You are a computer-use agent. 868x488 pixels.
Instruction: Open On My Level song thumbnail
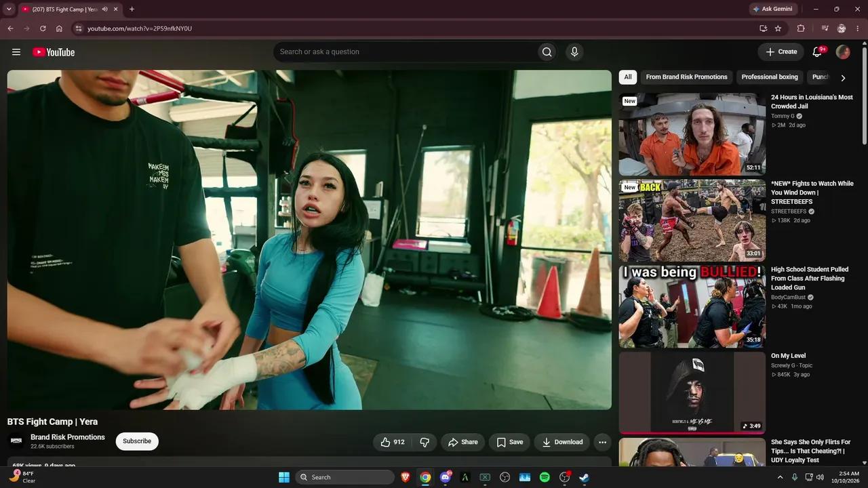pos(692,392)
